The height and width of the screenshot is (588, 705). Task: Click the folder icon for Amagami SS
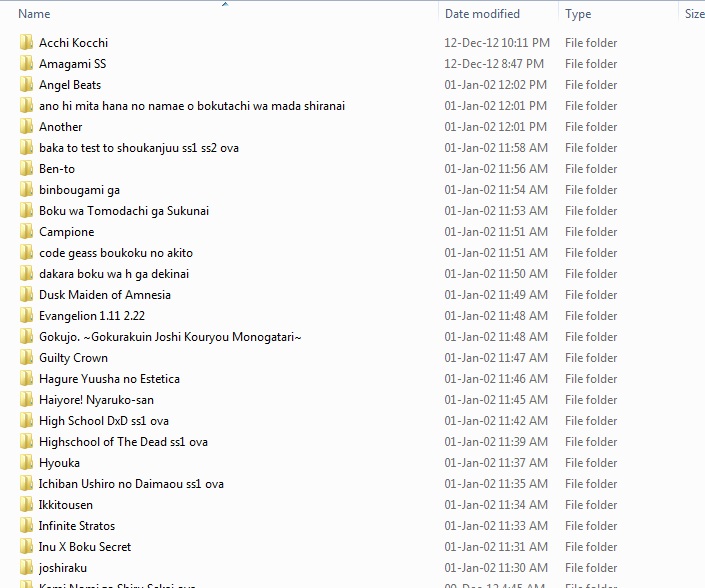click(x=27, y=64)
